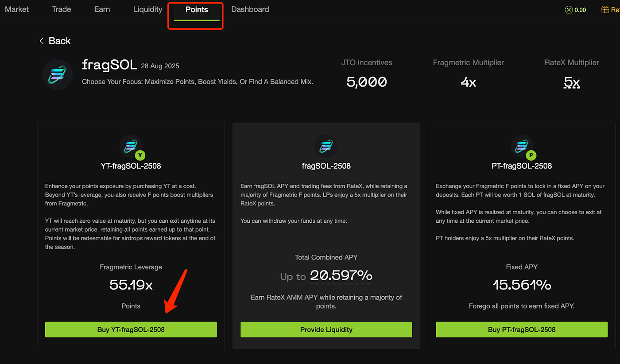
Task: Click the YT-fragSOL-2508 card title
Action: coord(131,166)
